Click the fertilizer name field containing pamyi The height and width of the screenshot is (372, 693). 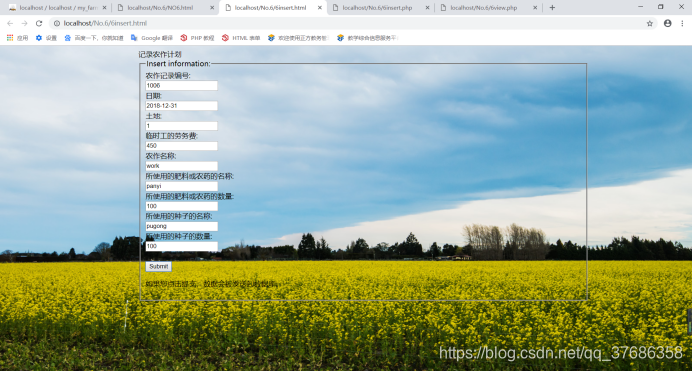(x=181, y=186)
